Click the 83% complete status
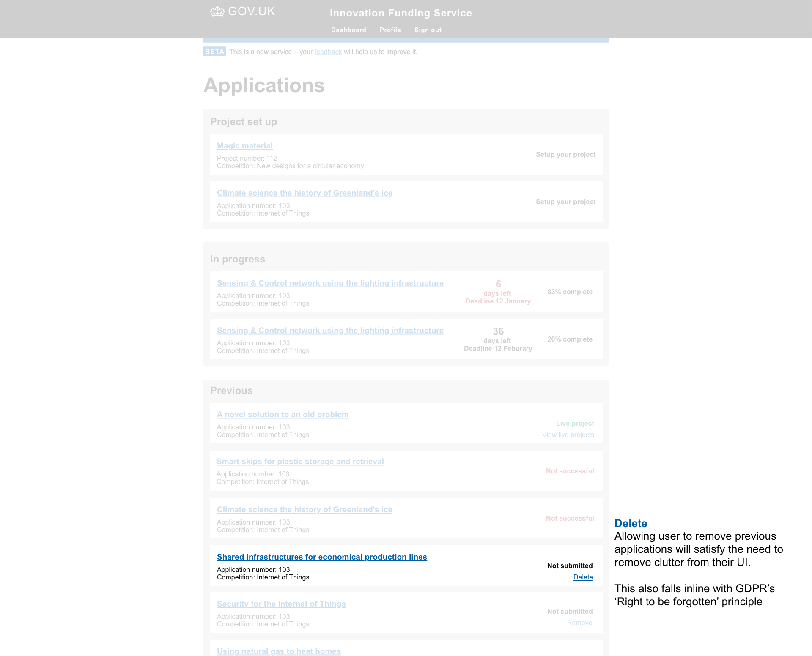The image size is (812, 656). pyautogui.click(x=570, y=292)
